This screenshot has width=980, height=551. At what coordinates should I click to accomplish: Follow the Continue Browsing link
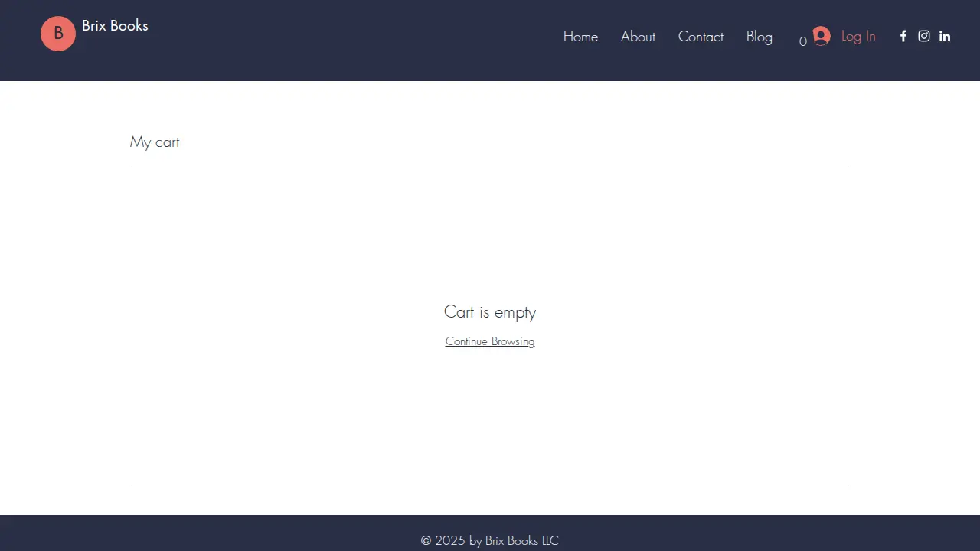pyautogui.click(x=490, y=341)
